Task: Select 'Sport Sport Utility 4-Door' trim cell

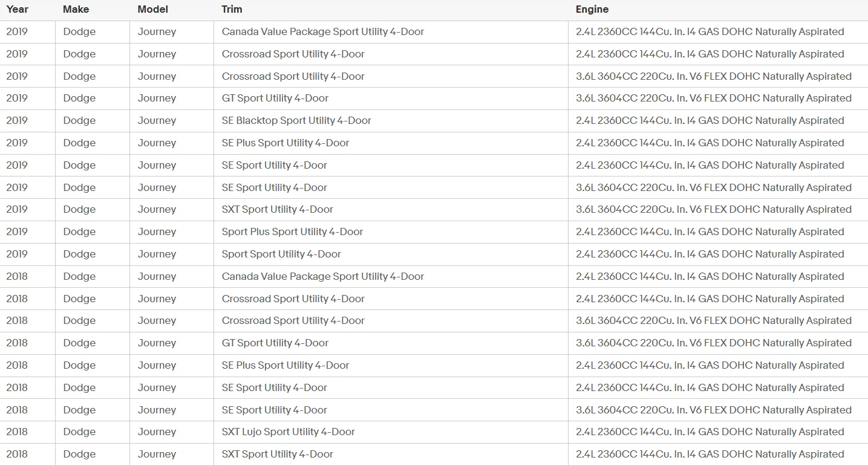Action: coord(281,254)
